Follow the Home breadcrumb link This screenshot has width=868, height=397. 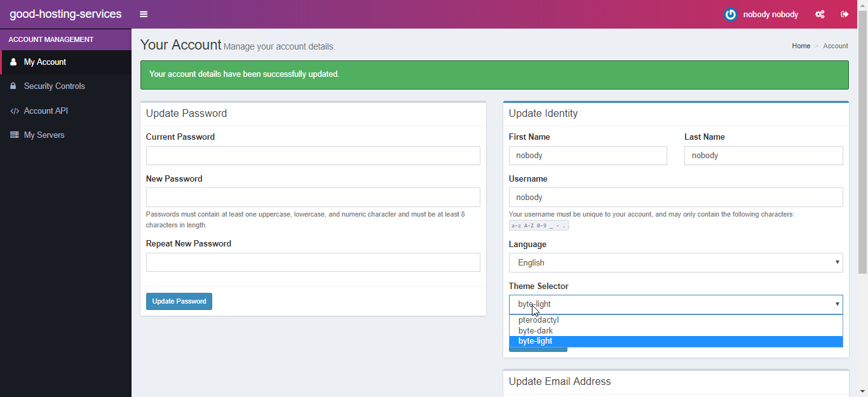tap(801, 46)
